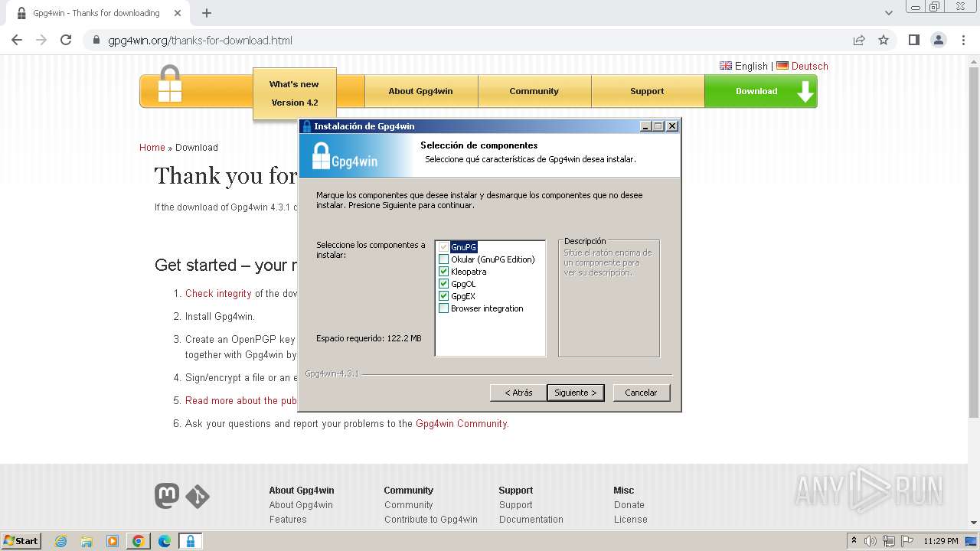Click the Gpg4win banner logo in the installer
This screenshot has width=980, height=551.
pyautogui.click(x=345, y=157)
